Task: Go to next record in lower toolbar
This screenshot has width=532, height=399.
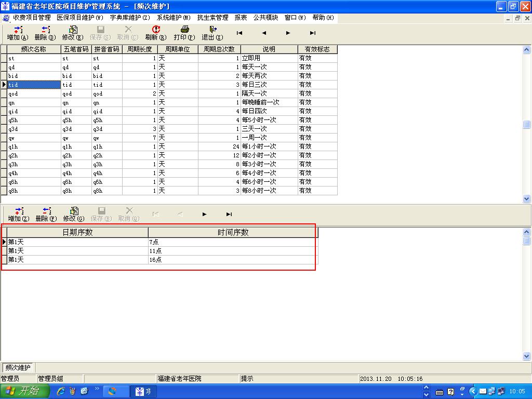Action: point(204,214)
